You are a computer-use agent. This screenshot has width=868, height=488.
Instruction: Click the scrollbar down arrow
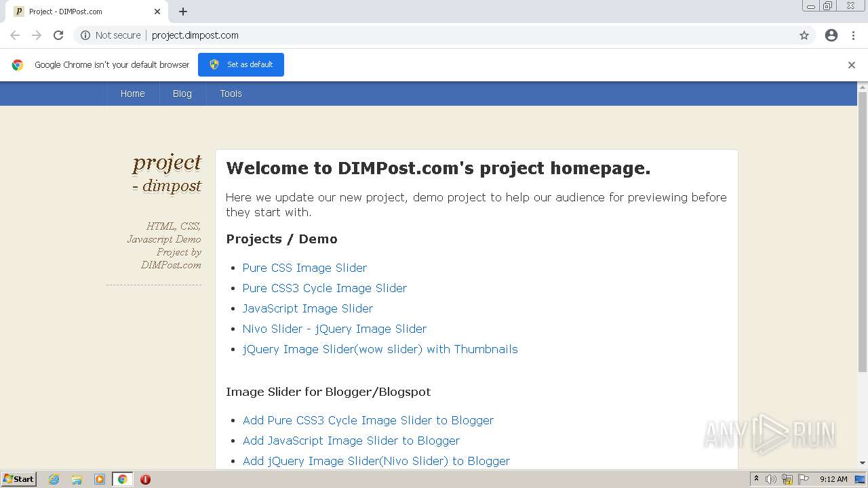coord(863,463)
